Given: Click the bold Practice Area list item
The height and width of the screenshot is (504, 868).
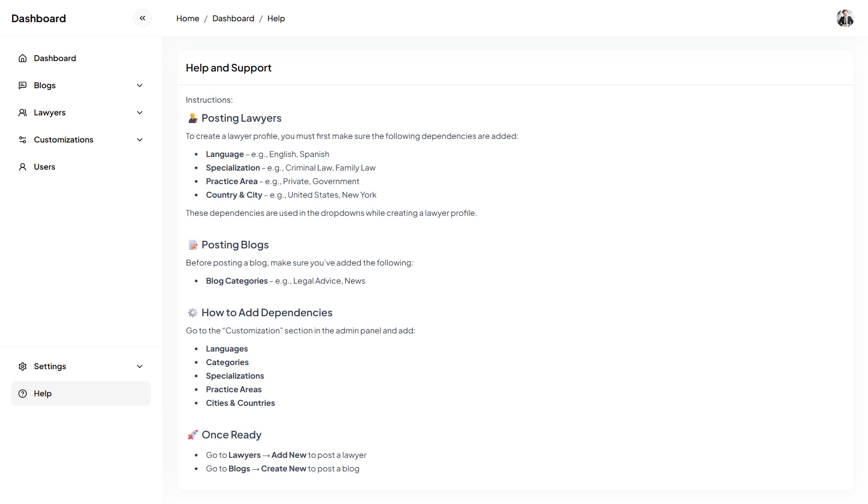Looking at the screenshot, I should pyautogui.click(x=231, y=181).
